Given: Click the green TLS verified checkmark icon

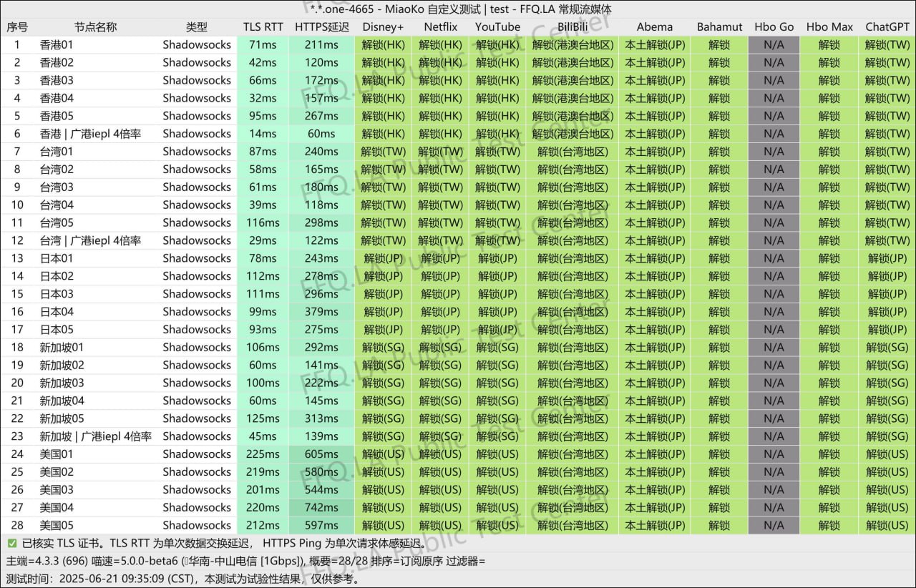Looking at the screenshot, I should click(12, 544).
